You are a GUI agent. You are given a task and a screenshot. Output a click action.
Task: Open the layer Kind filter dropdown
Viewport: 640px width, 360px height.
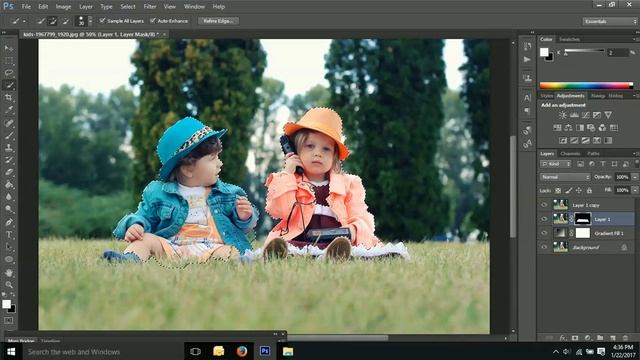(x=556, y=164)
